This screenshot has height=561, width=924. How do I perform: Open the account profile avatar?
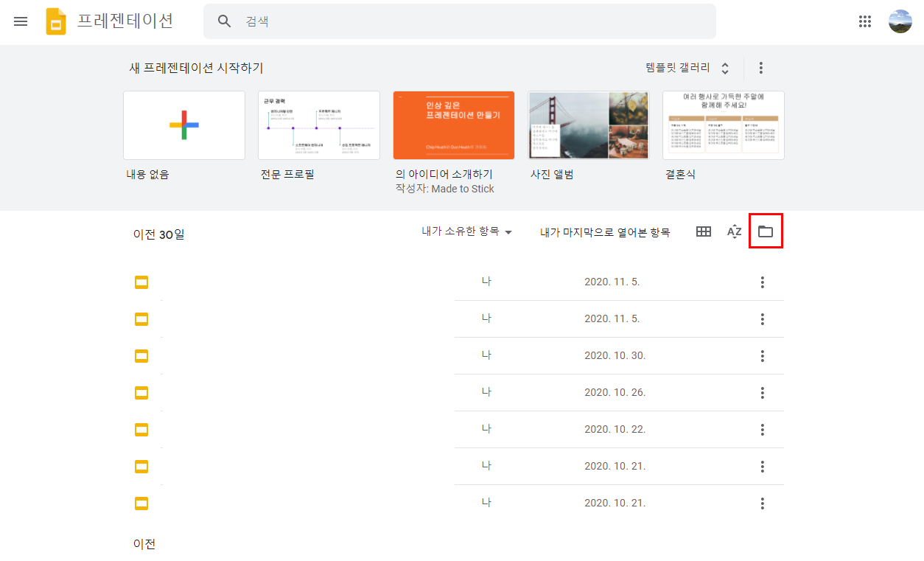[900, 21]
